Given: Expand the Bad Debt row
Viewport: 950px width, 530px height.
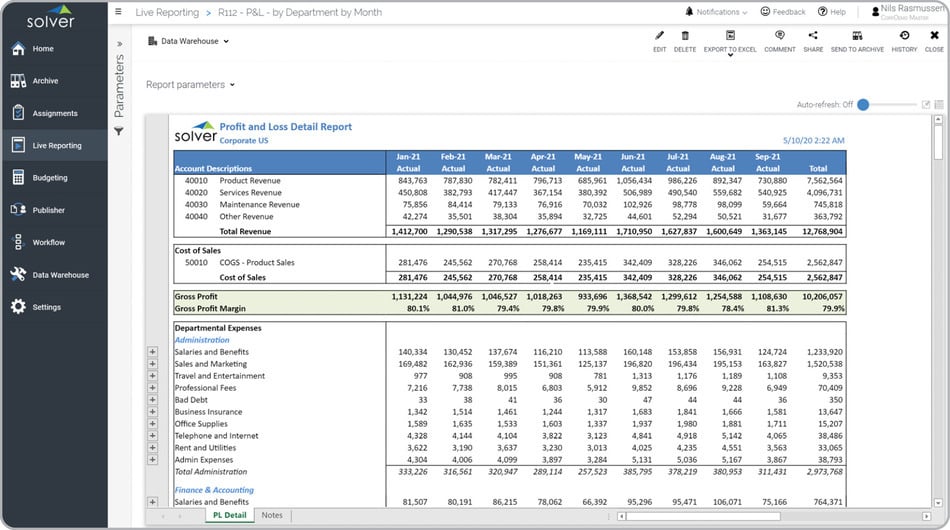Looking at the screenshot, I should tap(153, 400).
